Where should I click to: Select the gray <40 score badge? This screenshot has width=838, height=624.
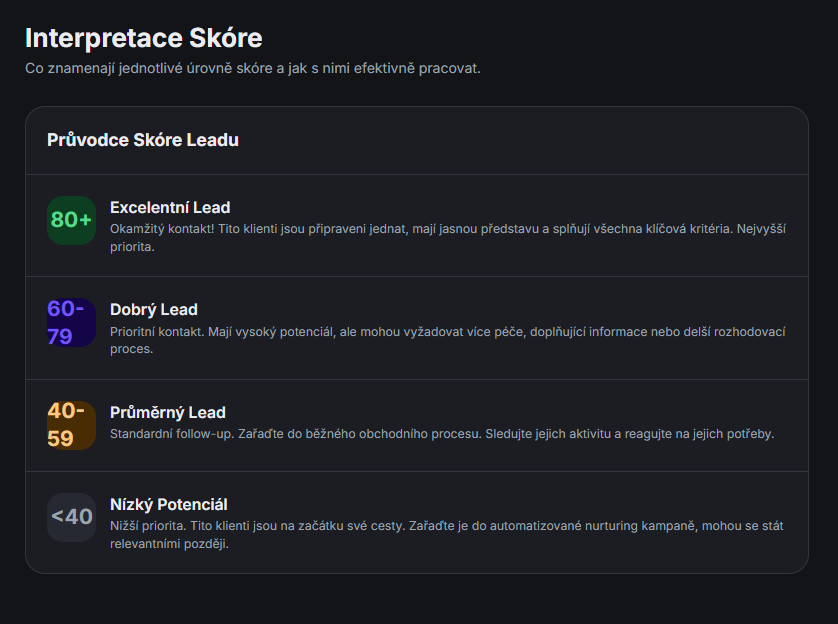point(71,517)
